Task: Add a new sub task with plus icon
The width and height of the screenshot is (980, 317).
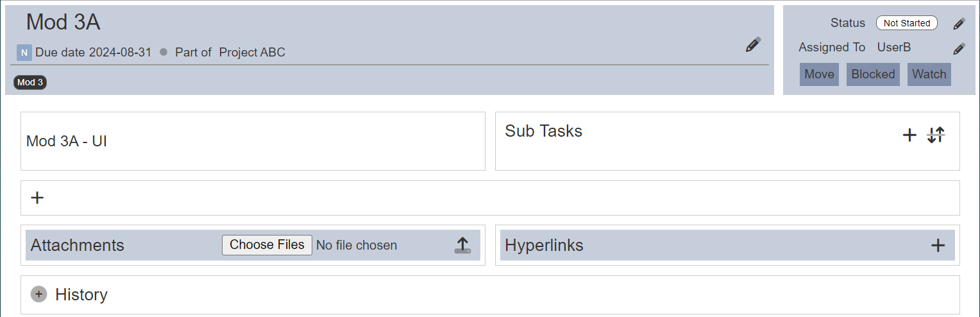Action: tap(909, 135)
